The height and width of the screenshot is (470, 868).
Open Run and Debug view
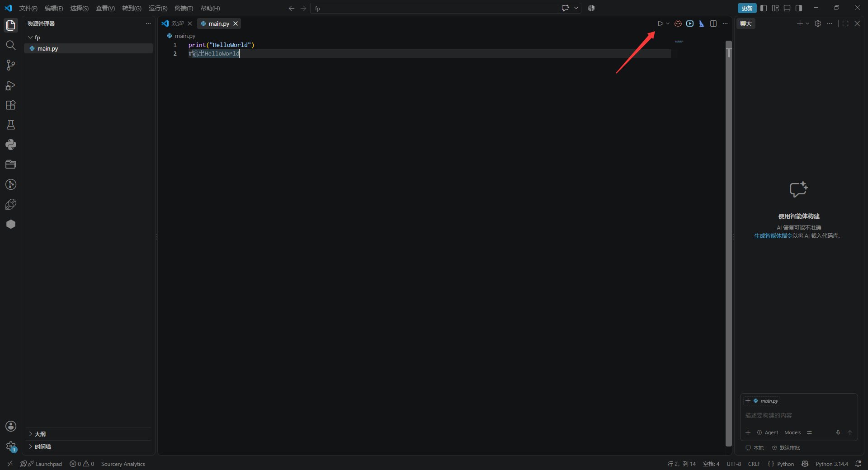(x=11, y=85)
